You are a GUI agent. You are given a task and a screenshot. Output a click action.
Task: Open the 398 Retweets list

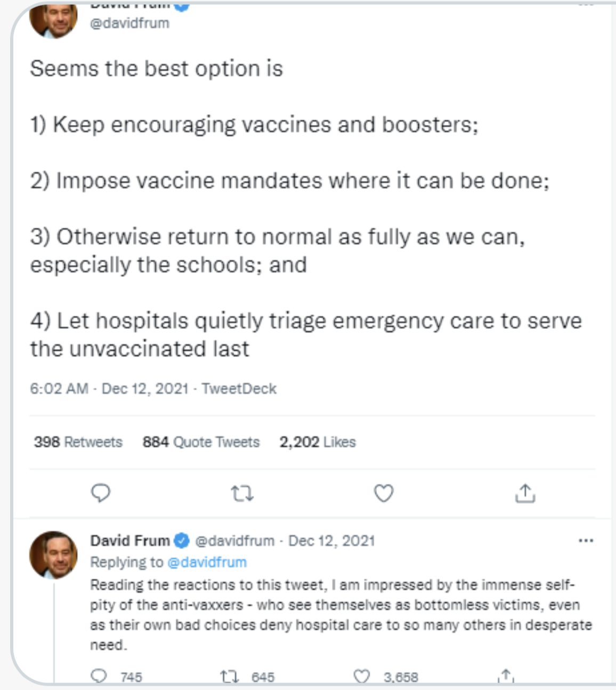(x=78, y=442)
